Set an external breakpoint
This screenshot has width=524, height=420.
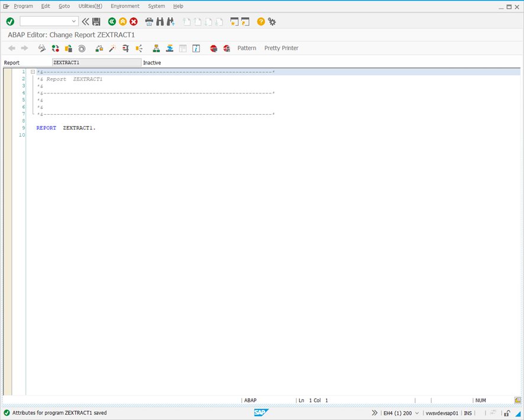pos(227,49)
